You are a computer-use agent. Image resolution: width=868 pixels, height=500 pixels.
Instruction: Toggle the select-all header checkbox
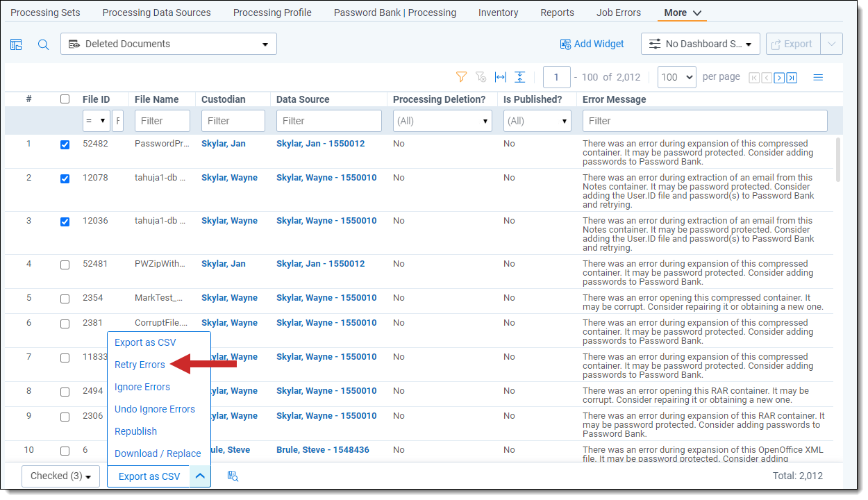coord(65,99)
